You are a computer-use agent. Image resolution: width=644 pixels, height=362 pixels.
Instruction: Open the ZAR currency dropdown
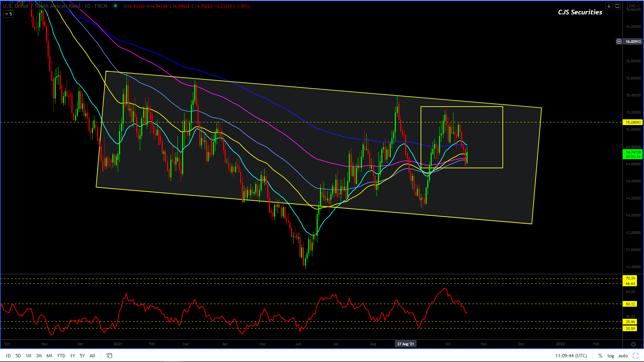(x=633, y=6)
